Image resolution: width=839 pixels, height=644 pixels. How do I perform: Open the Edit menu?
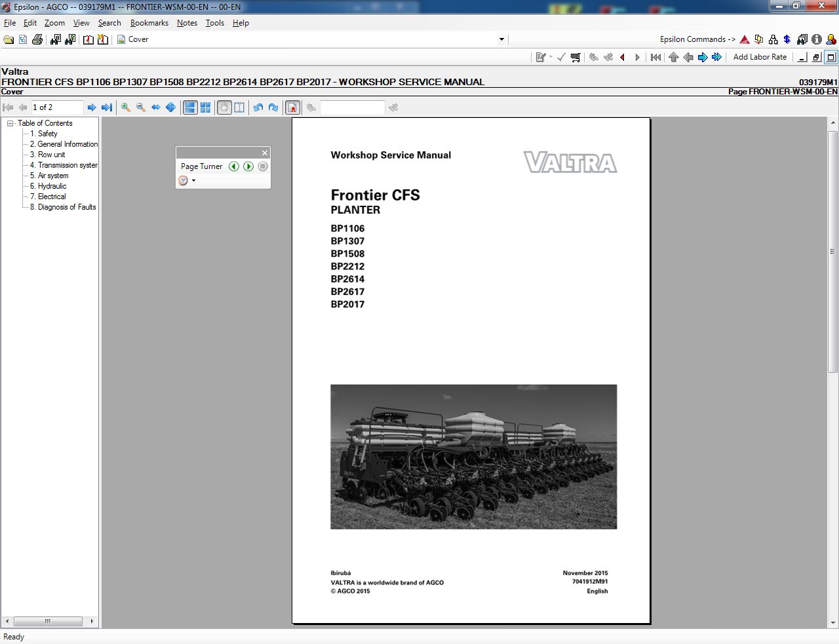coord(30,23)
